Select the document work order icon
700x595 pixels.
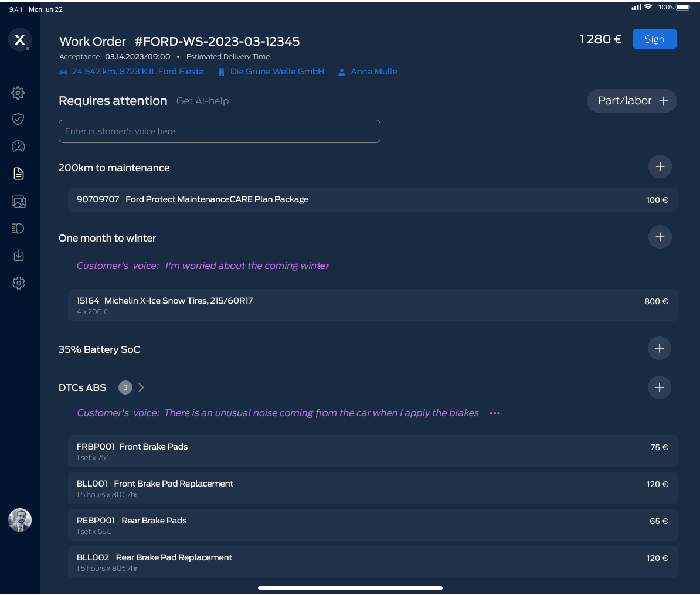click(x=18, y=174)
